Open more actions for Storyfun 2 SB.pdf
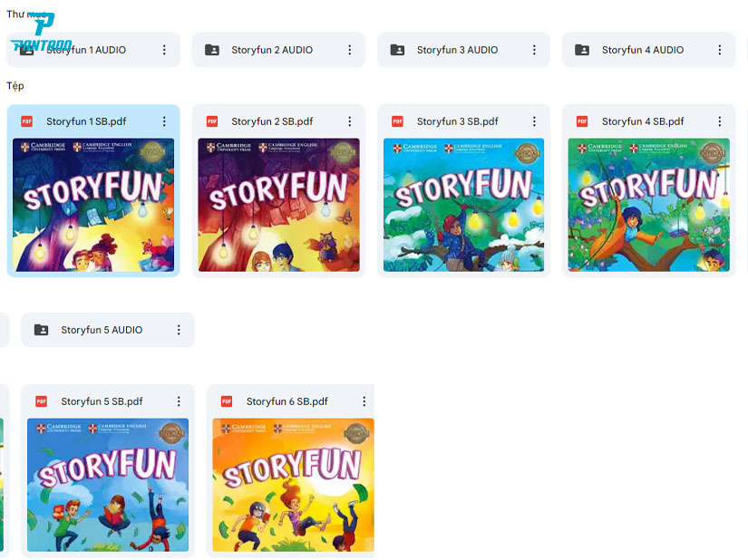Screen dimensions: 748x560 349,121
